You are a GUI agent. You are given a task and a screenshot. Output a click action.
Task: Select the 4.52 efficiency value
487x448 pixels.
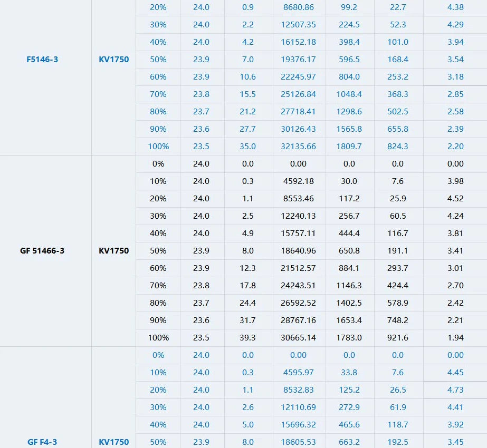(455, 199)
